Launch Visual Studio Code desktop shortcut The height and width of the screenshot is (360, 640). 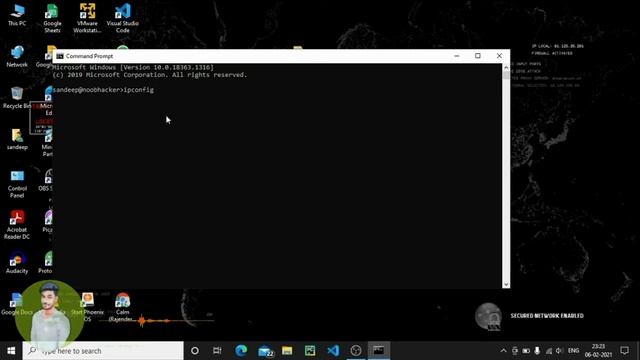coord(122,18)
